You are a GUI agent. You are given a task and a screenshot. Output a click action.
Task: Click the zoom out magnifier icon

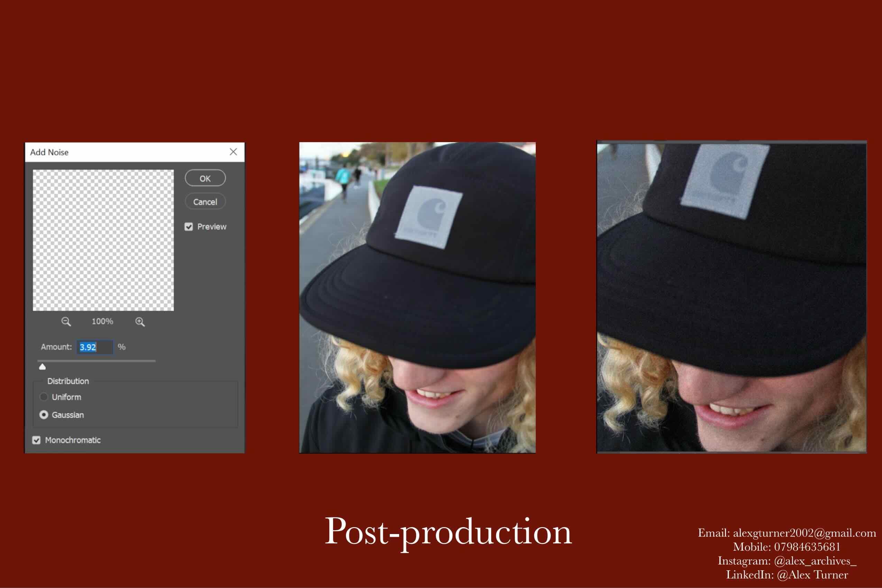66,322
